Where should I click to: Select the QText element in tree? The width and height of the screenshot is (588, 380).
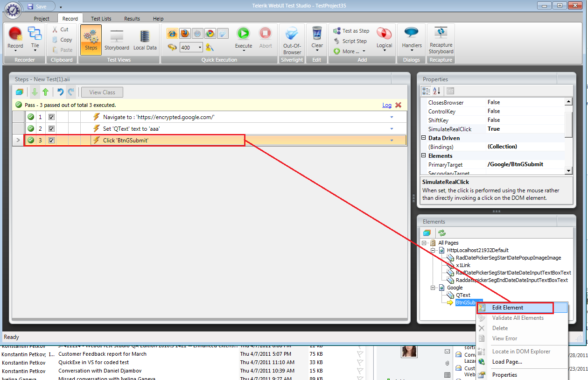[463, 295]
